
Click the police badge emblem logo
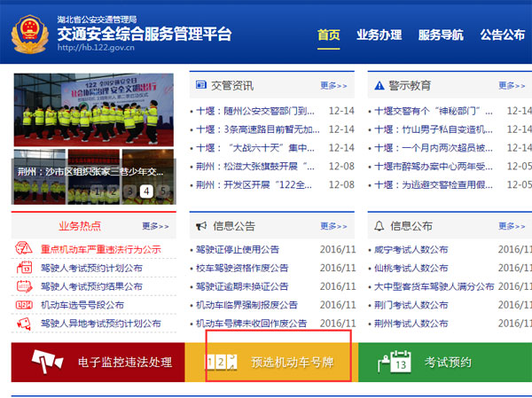click(x=29, y=34)
